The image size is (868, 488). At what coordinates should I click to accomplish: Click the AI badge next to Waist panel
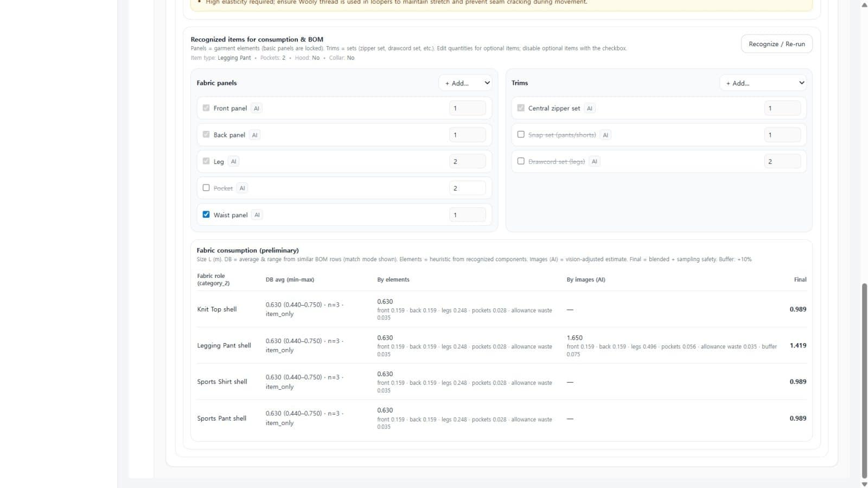[x=257, y=215]
